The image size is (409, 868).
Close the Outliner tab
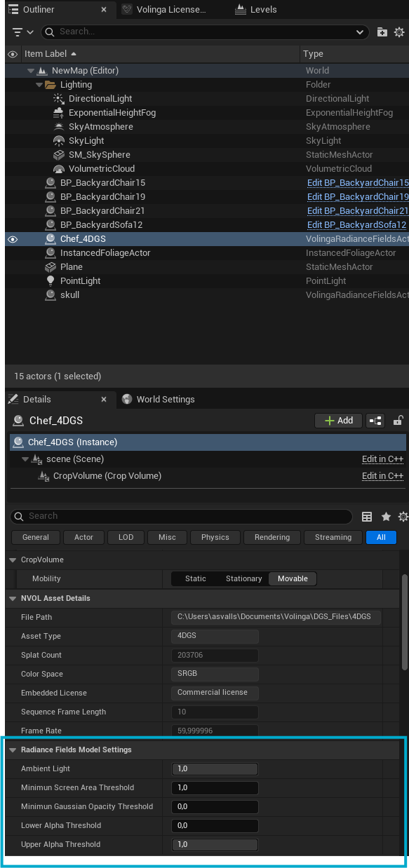pyautogui.click(x=104, y=10)
